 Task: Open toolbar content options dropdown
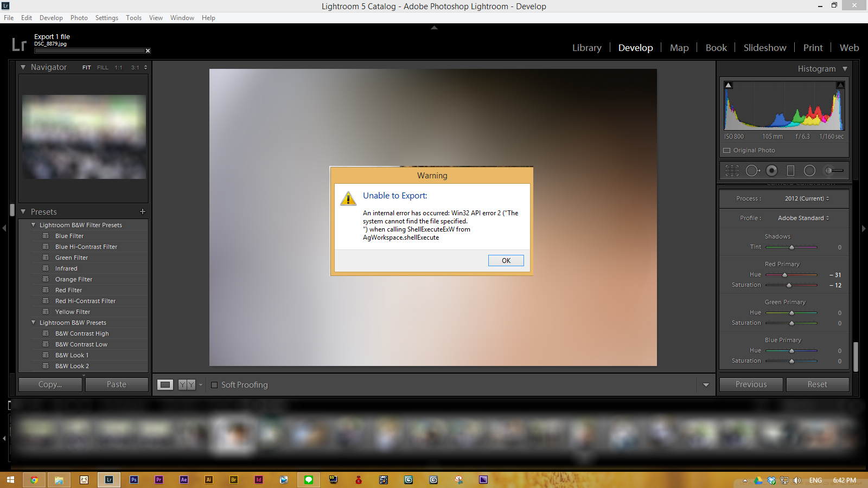coord(706,385)
